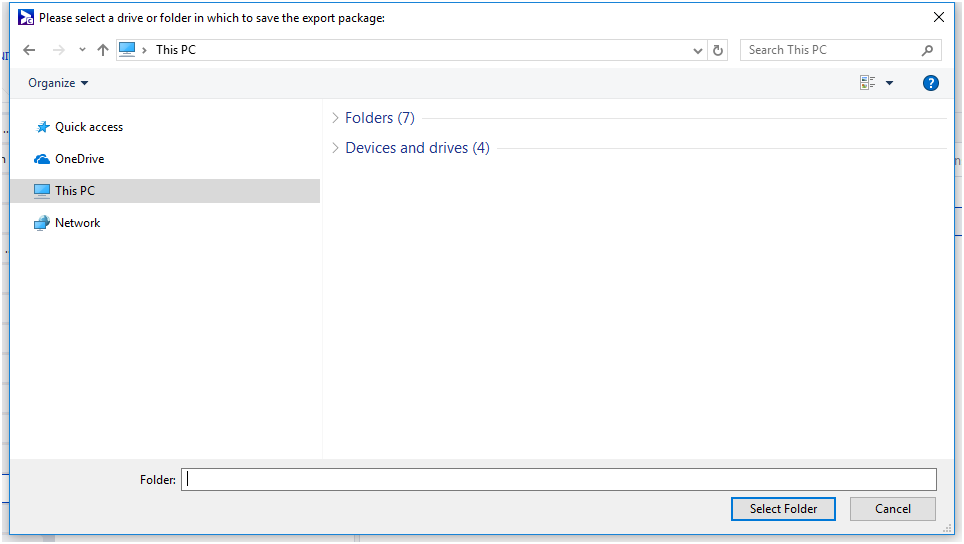964x544 pixels.
Task: Open address bar history dropdown
Action: [x=698, y=50]
